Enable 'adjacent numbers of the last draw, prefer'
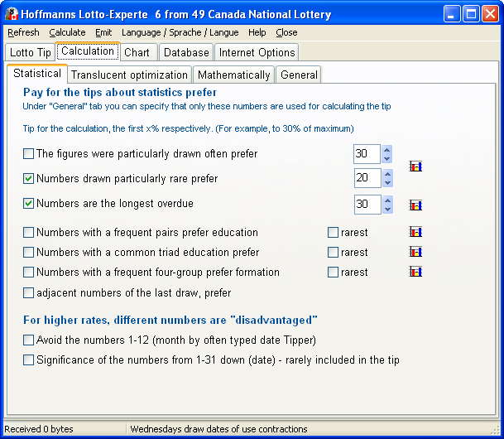 point(28,292)
